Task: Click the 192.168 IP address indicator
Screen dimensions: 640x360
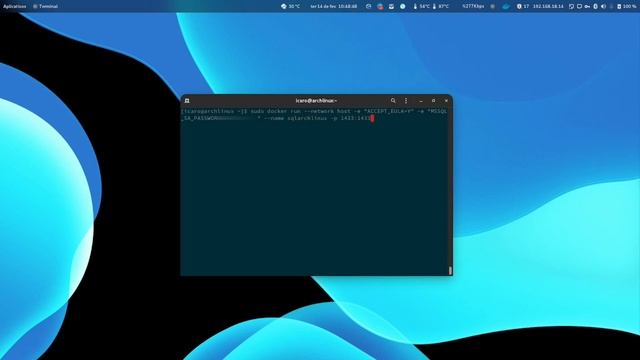Action: pyautogui.click(x=548, y=6)
